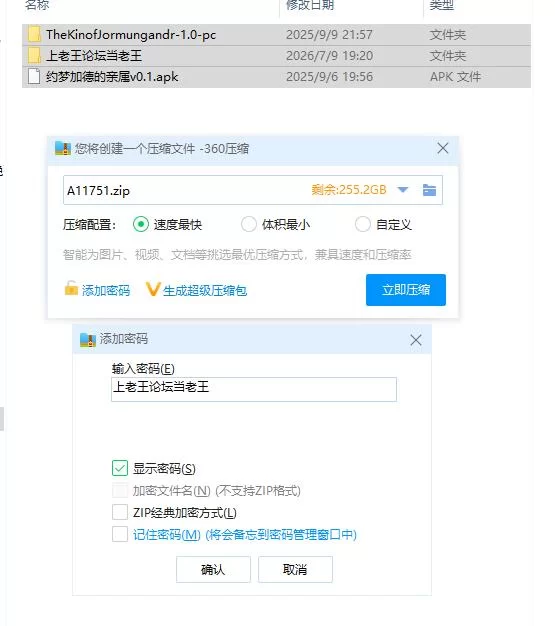Tick the 记住密码 checkbox

click(x=120, y=534)
